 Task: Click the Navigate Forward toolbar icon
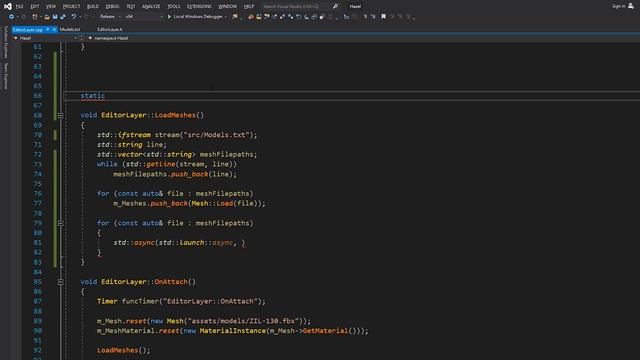[24, 17]
